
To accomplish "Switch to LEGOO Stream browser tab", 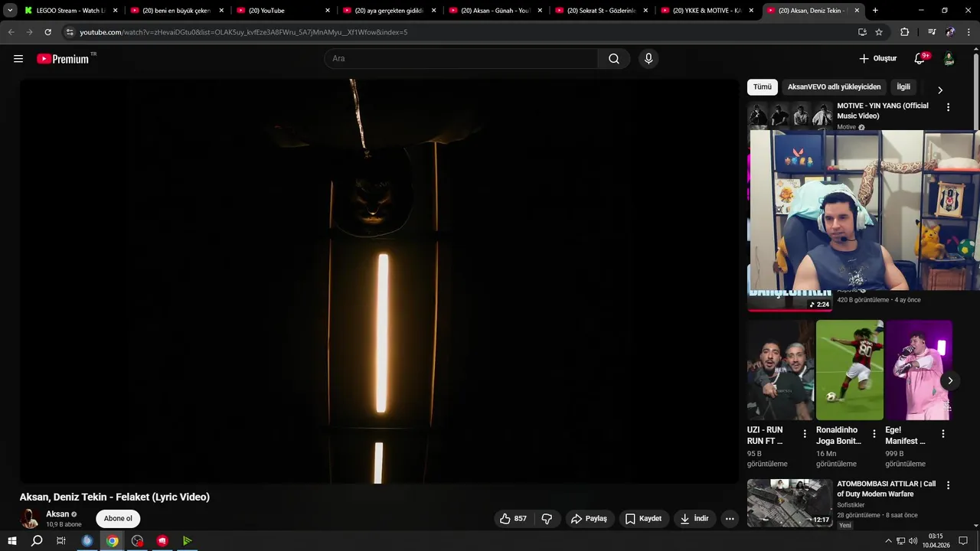I will 70,11.
